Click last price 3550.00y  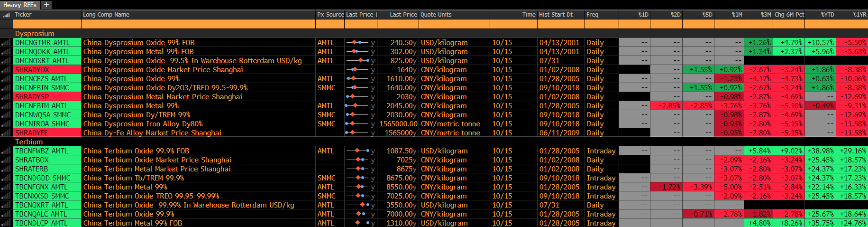(x=401, y=205)
